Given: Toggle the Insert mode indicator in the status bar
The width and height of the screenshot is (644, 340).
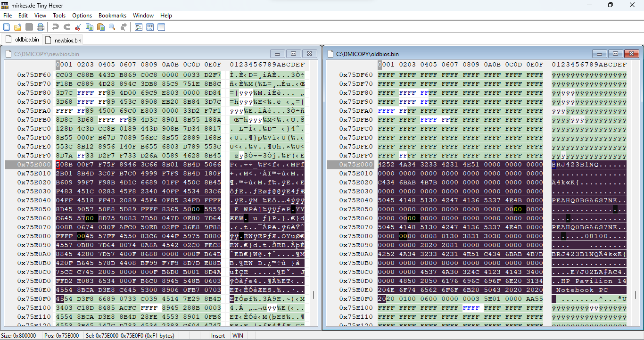Looking at the screenshot, I should tap(218, 335).
